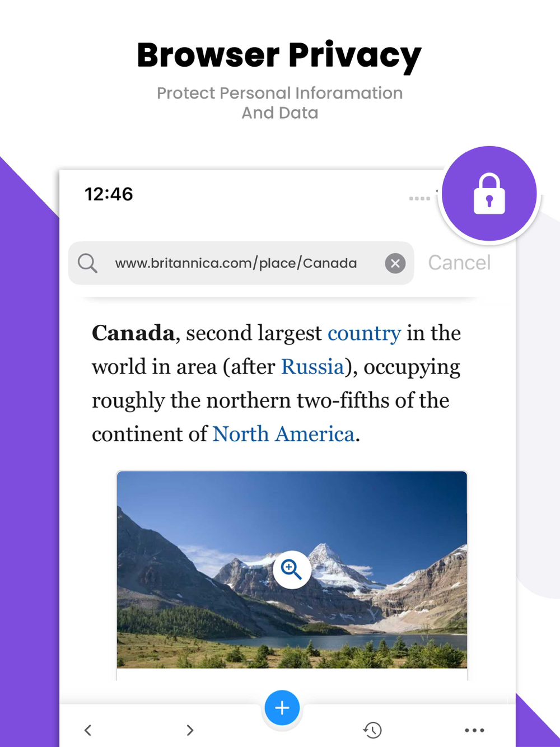Go back with the left chevron
Screen dimensions: 560x747
(88, 730)
